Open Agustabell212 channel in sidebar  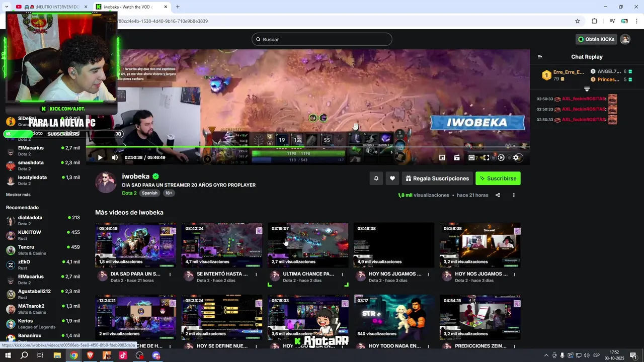tap(43, 294)
